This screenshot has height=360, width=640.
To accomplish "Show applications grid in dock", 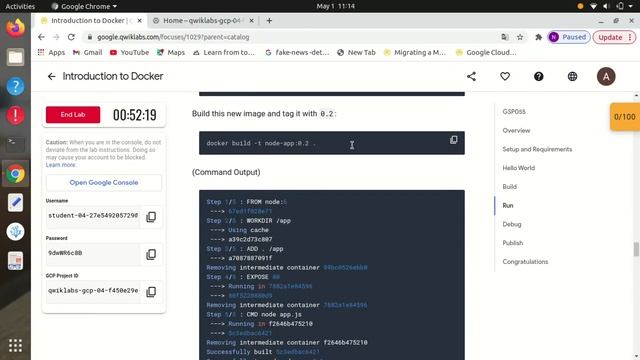I will click(x=15, y=345).
